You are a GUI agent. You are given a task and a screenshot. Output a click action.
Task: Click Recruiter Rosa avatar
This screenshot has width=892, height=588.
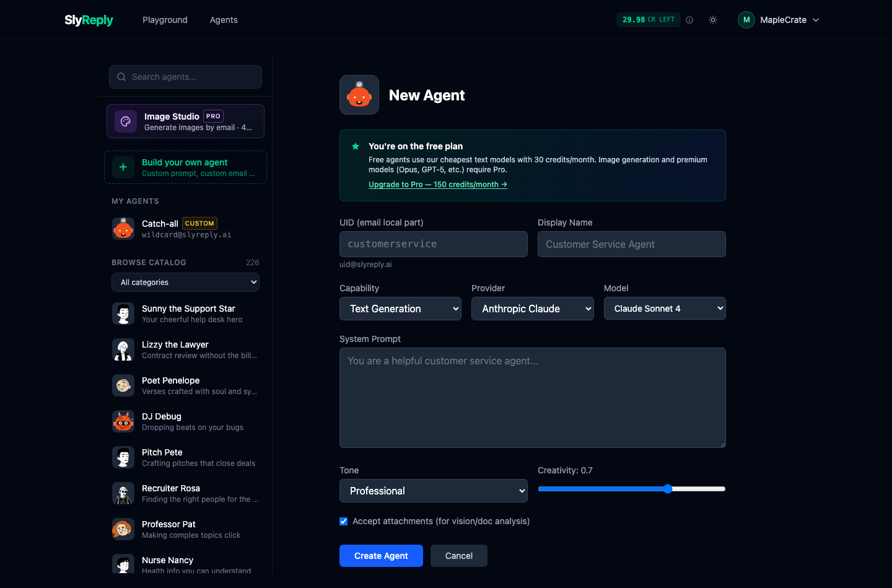tap(123, 493)
